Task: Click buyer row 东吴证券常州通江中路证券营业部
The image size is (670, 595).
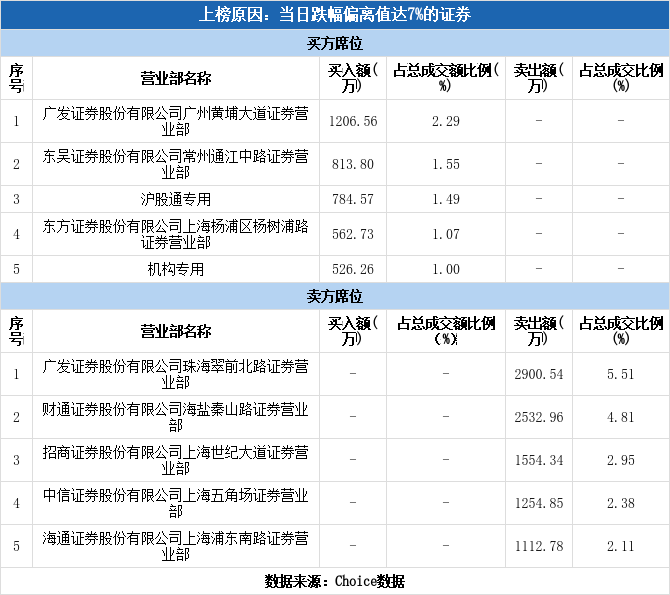Action: coord(176,164)
